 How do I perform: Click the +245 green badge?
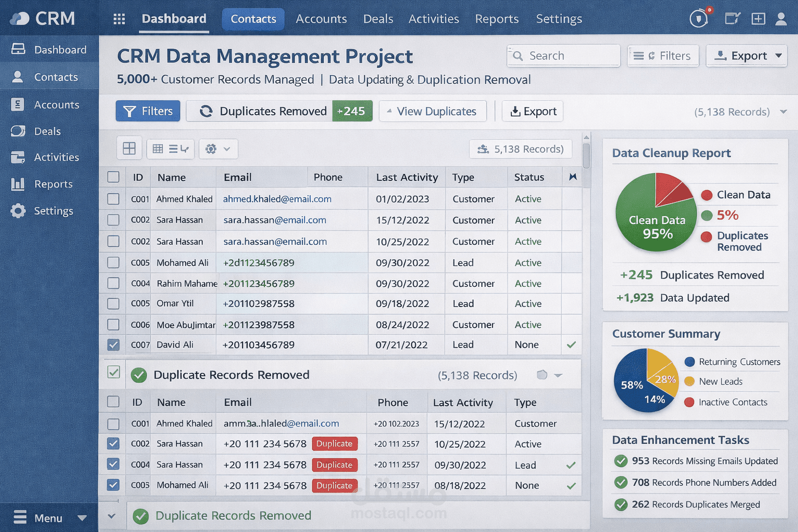(352, 111)
